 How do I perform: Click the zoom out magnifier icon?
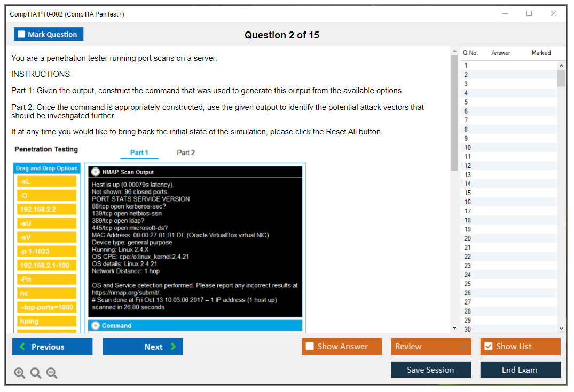pos(52,373)
